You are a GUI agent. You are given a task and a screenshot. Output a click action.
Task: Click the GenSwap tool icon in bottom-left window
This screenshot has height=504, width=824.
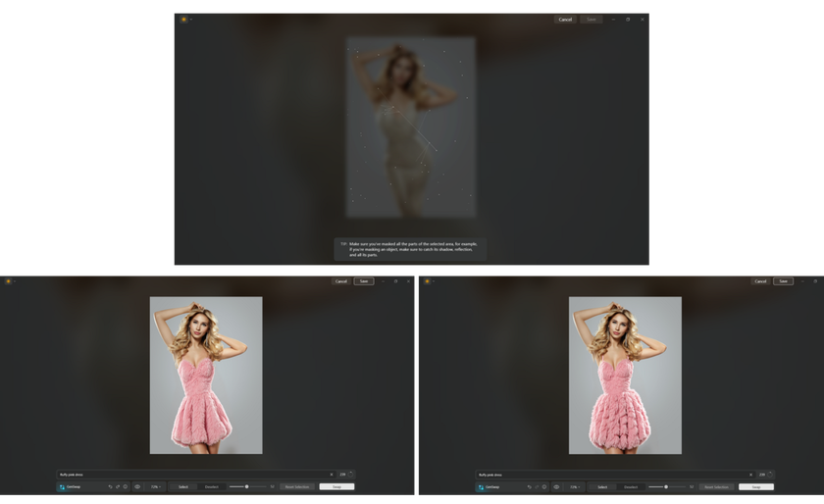tap(62, 487)
